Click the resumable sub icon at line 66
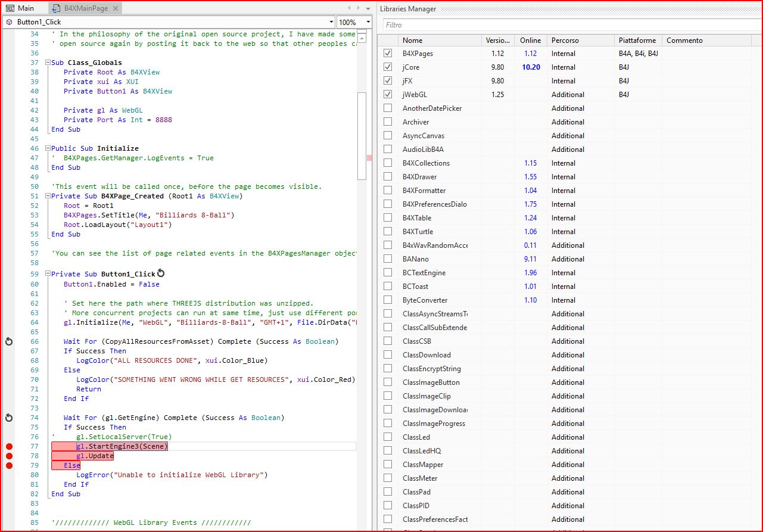 tap(9, 341)
